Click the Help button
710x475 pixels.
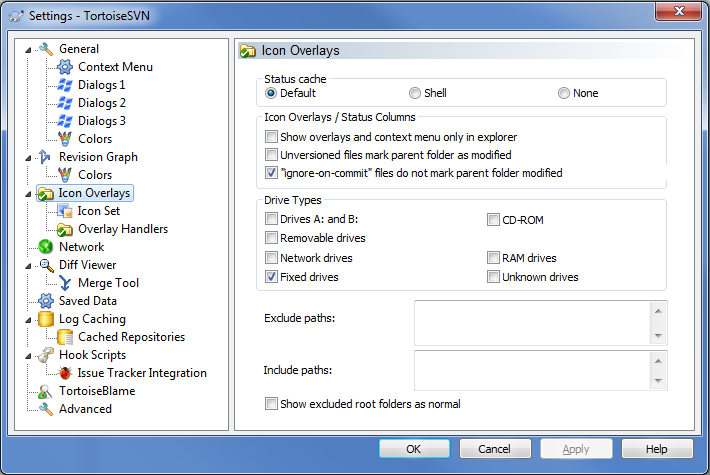click(x=657, y=449)
